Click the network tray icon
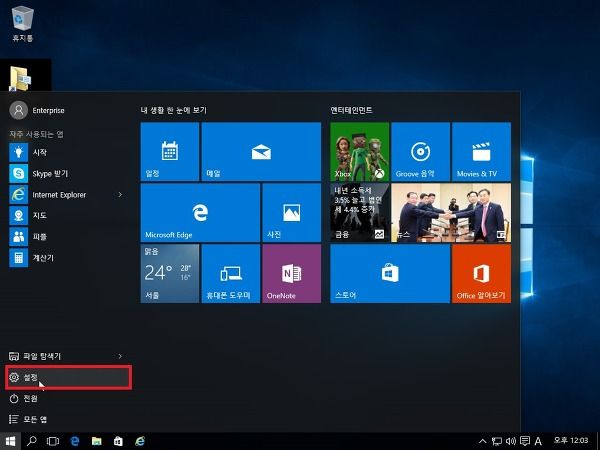Screen dimensions: 600x450 pos(497,441)
